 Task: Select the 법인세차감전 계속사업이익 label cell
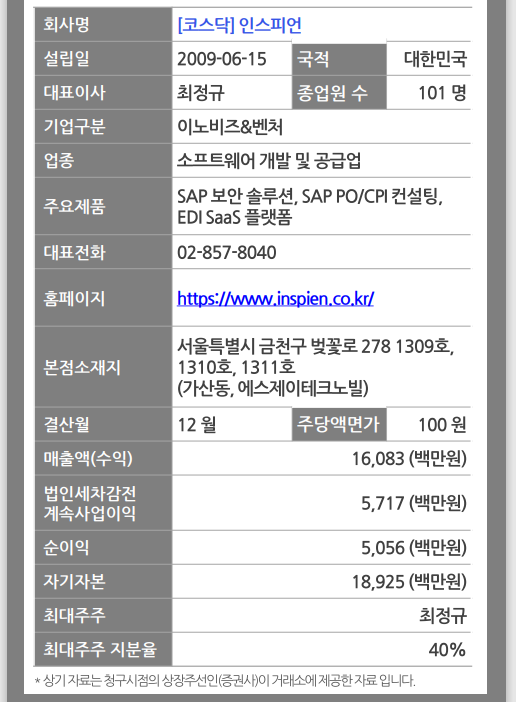tap(103, 503)
